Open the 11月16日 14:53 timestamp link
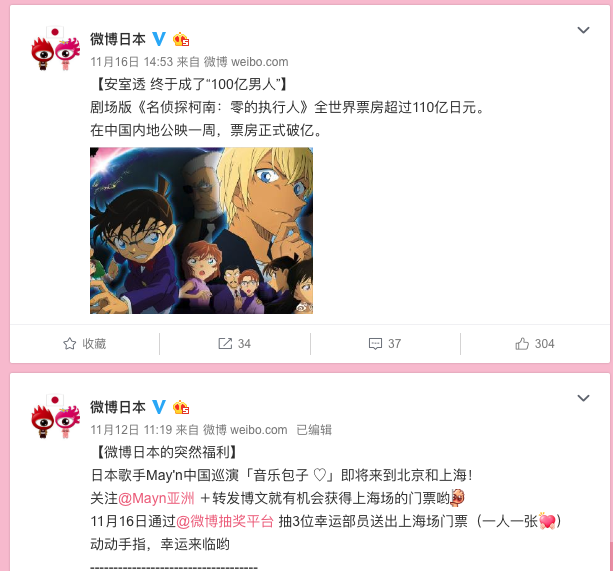Image resolution: width=613 pixels, height=571 pixels. pyautogui.click(x=132, y=62)
